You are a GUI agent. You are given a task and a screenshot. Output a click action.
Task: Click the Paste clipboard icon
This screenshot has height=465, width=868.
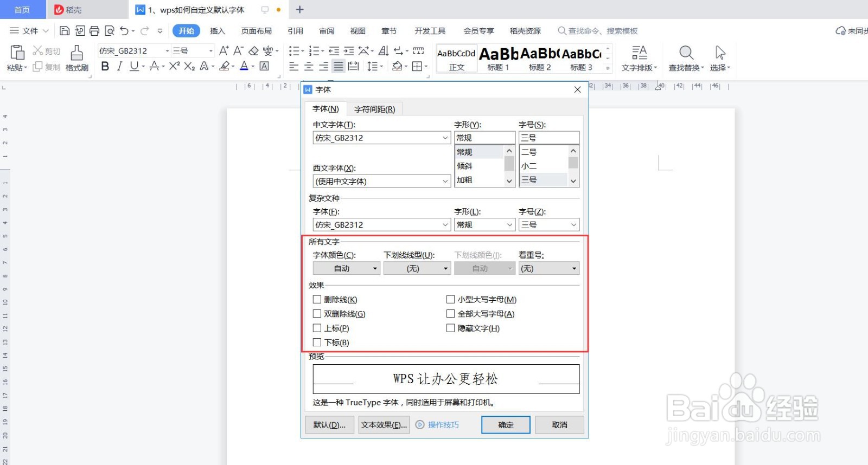click(17, 53)
